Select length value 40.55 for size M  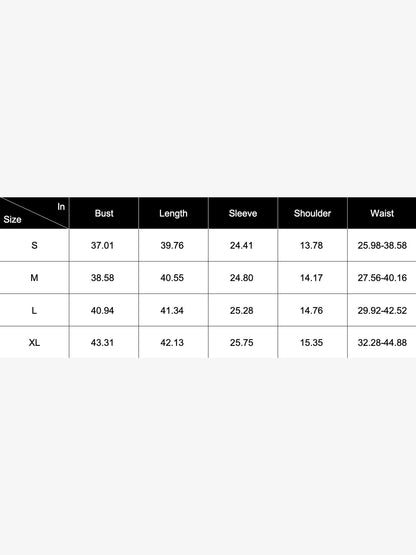(x=172, y=278)
